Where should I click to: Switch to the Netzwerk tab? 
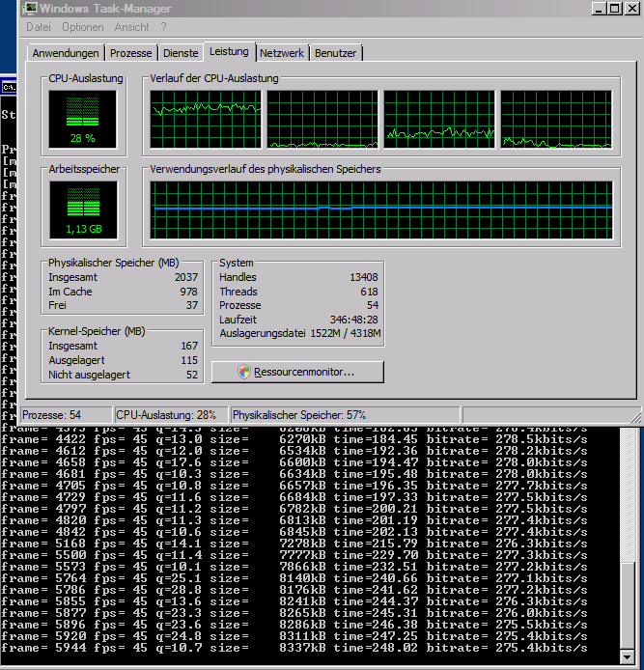(x=282, y=53)
